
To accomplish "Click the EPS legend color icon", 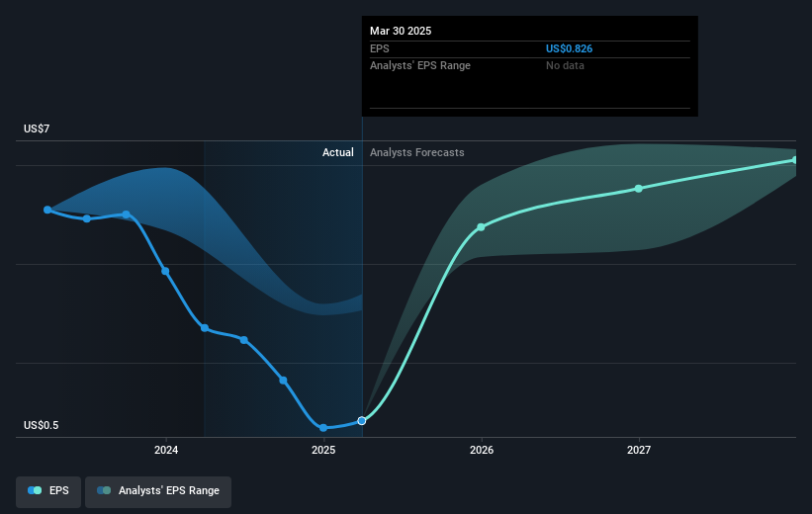I will tap(35, 490).
